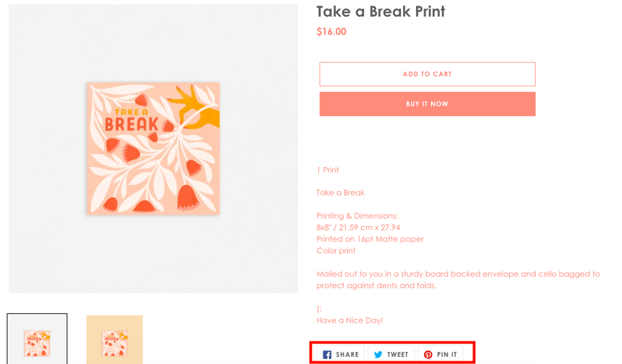This screenshot has width=622, height=364.
Task: Click the "1 Print" description line
Action: tap(327, 170)
